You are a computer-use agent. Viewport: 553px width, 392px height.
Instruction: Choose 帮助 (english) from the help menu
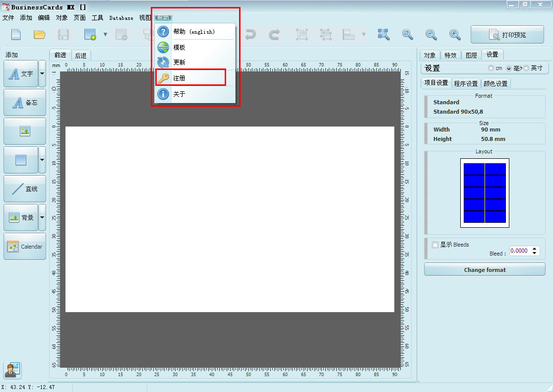click(195, 32)
